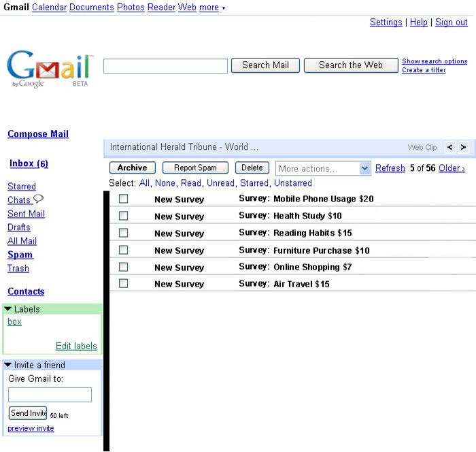Delete selected messages
476x452 pixels.
pyautogui.click(x=252, y=167)
